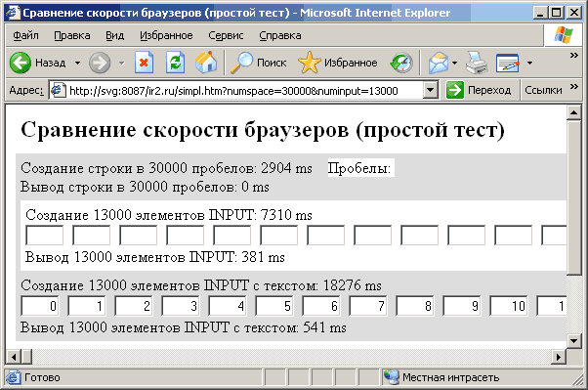588x390 pixels.
Task: Click the text 'Вывод строки в 30000 пробелов: 0 ms'
Action: coord(145,187)
